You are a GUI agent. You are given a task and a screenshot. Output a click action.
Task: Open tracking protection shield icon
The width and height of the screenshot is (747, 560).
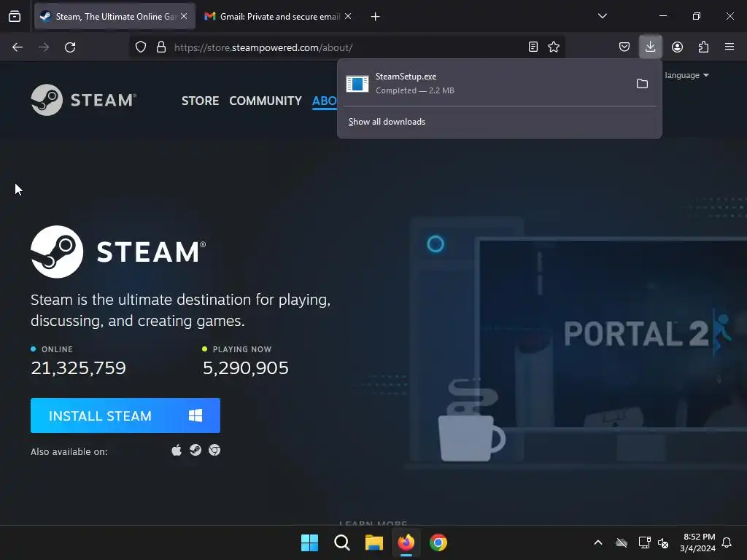141,47
